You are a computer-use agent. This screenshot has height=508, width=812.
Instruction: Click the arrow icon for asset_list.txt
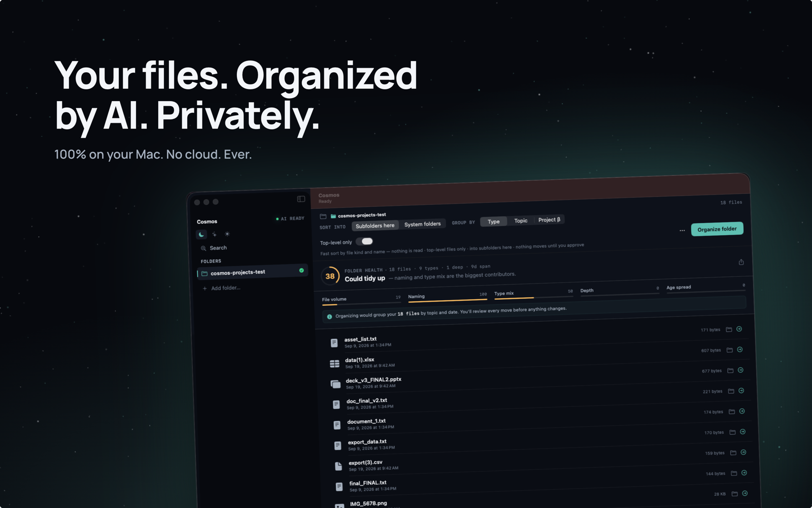(739, 329)
